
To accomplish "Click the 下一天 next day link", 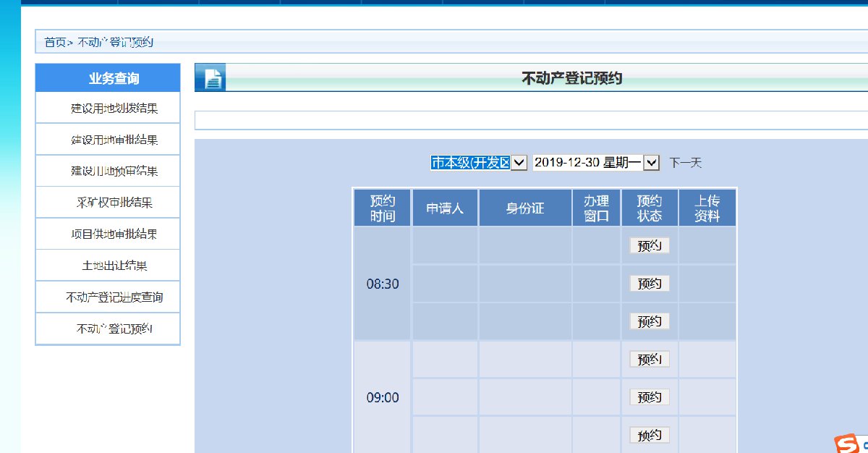I will coord(685,163).
